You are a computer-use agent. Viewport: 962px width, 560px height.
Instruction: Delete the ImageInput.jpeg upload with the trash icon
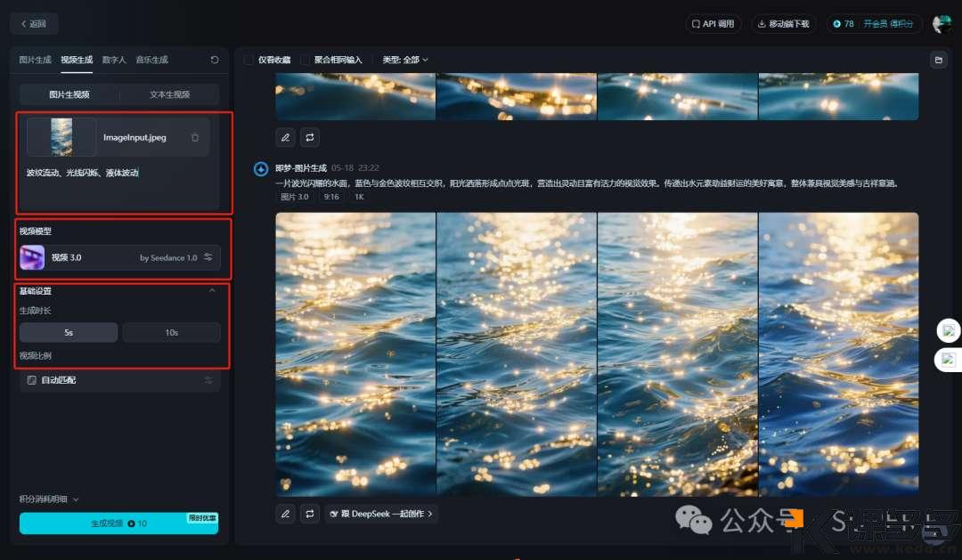click(x=195, y=137)
